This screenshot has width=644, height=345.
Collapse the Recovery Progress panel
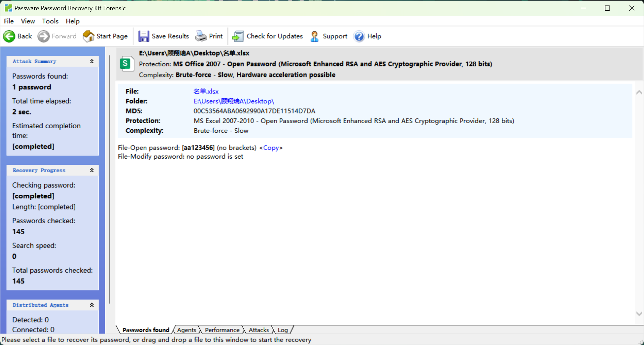tap(92, 170)
